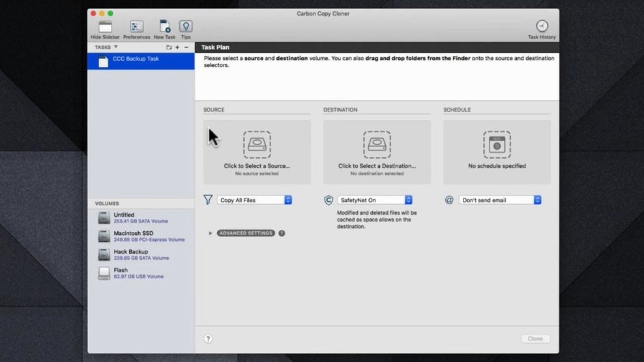Click the destination disk placeholder icon

377,145
